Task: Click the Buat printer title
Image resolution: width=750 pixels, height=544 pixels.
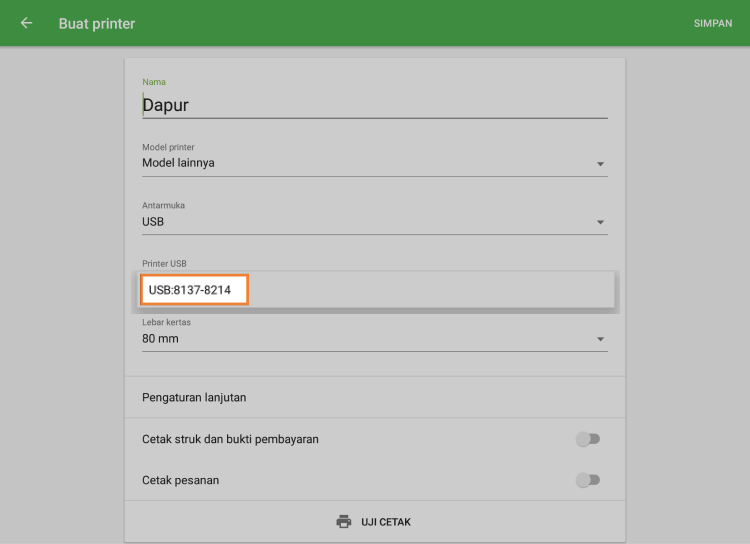Action: tap(97, 24)
